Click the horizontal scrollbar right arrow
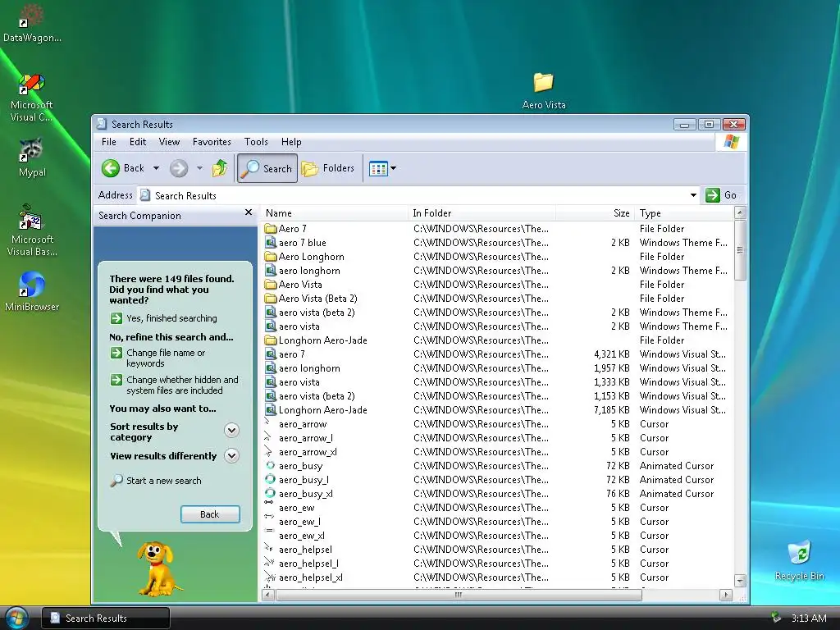Image resolution: width=840 pixels, height=630 pixels. tap(726, 594)
